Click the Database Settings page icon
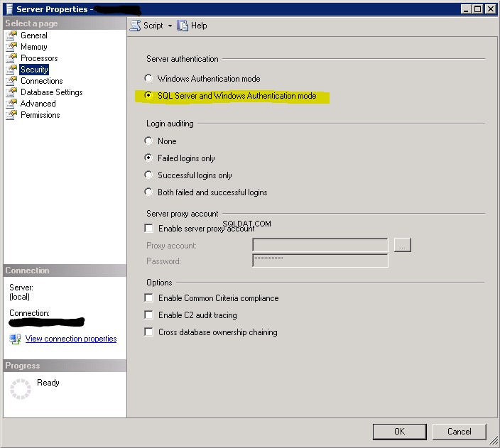Screen dimensions: 500x448 11,92
